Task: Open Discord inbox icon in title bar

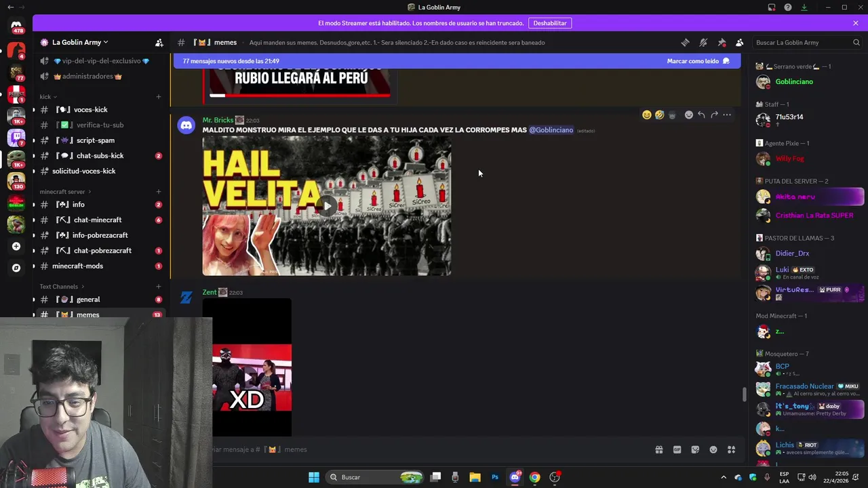Action: point(772,7)
